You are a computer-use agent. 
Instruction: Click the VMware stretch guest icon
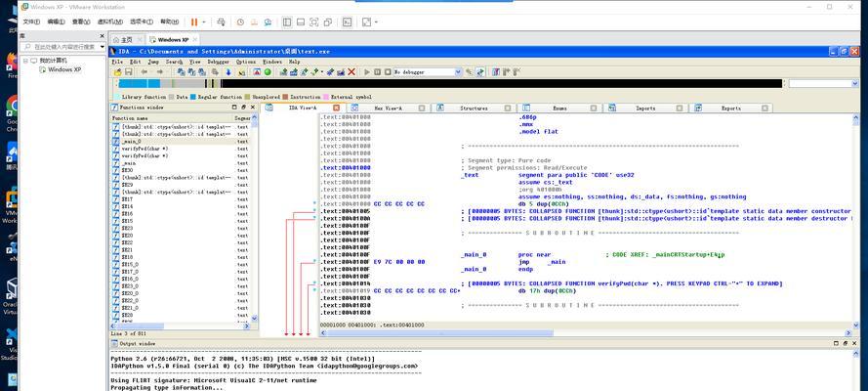(366, 22)
